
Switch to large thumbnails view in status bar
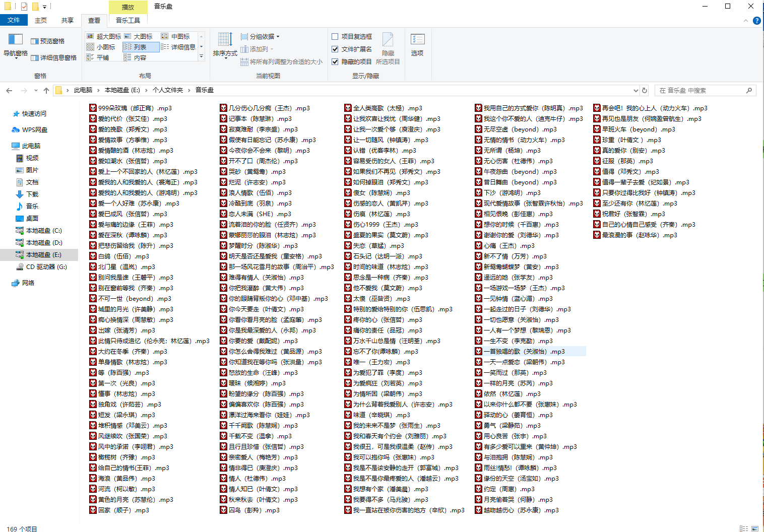coord(754,528)
